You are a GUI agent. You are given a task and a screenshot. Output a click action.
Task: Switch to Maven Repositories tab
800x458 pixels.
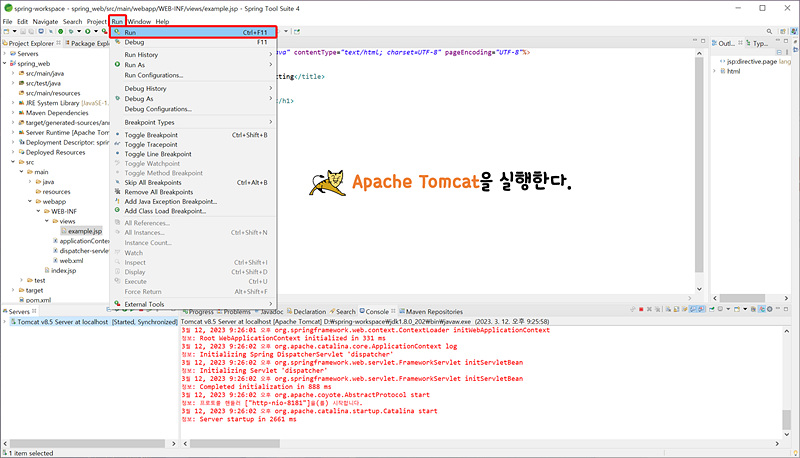(431, 312)
